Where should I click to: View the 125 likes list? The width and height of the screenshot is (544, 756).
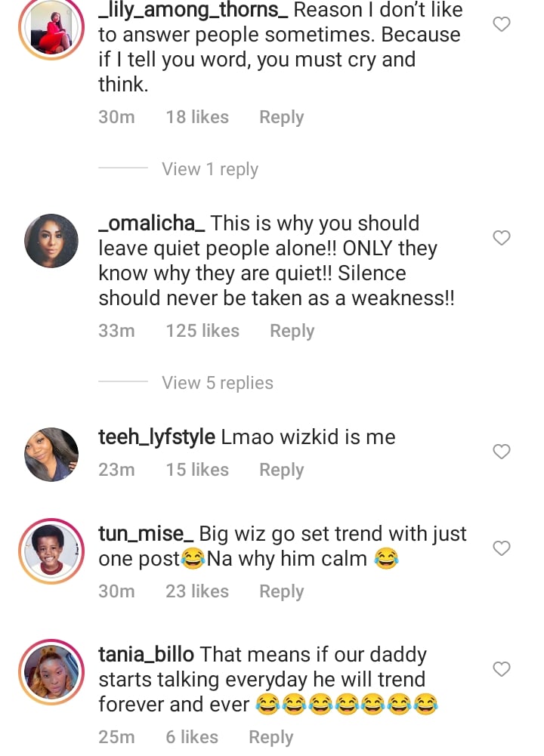(202, 331)
